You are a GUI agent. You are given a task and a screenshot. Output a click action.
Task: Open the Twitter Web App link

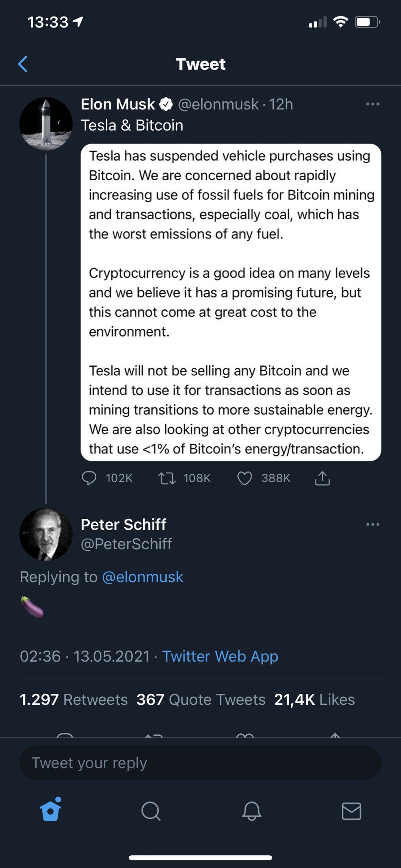(220, 657)
